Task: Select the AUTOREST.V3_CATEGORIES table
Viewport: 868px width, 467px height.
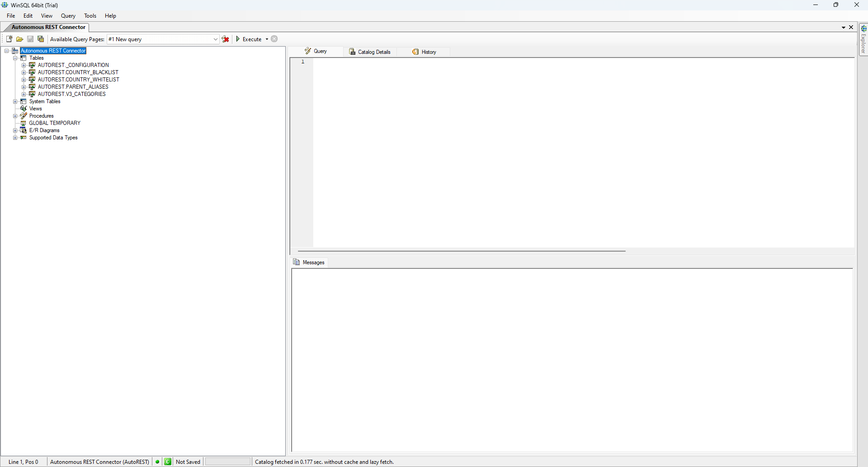Action: (x=71, y=94)
